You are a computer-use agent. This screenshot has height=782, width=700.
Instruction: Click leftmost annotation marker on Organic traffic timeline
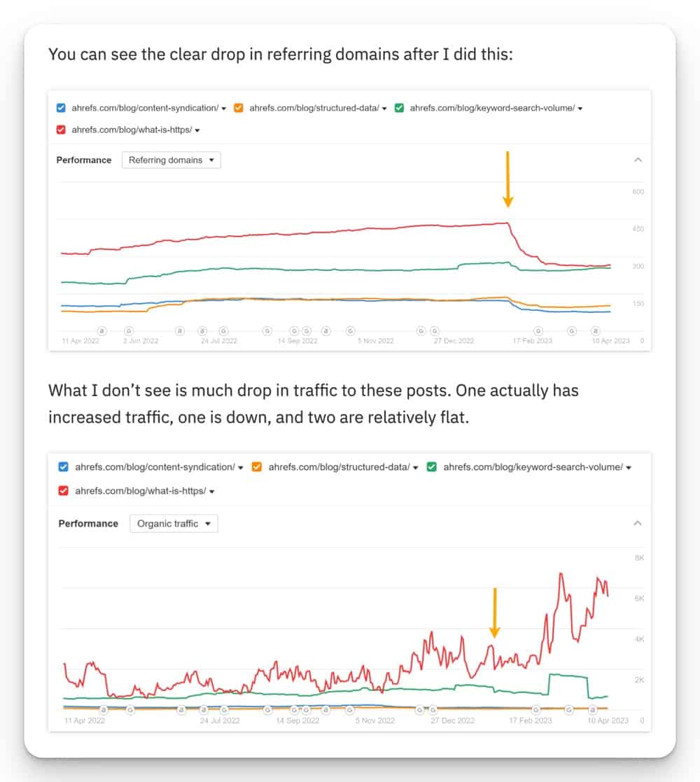click(103, 709)
